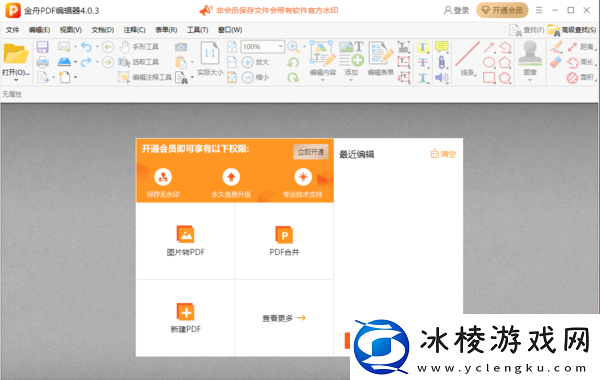Open the 视图(V) menu
This screenshot has height=380, width=600.
click(71, 30)
